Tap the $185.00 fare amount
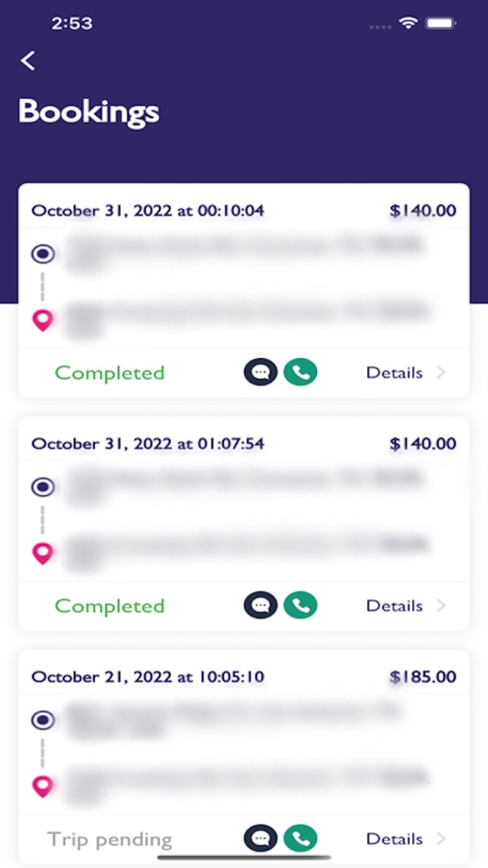Screen dimensions: 488x868 point(423,677)
